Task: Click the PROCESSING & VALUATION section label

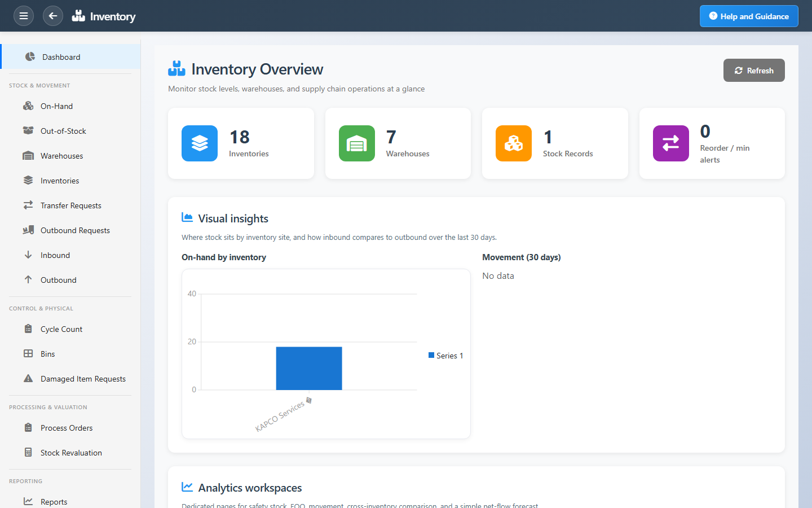Action: tap(48, 408)
